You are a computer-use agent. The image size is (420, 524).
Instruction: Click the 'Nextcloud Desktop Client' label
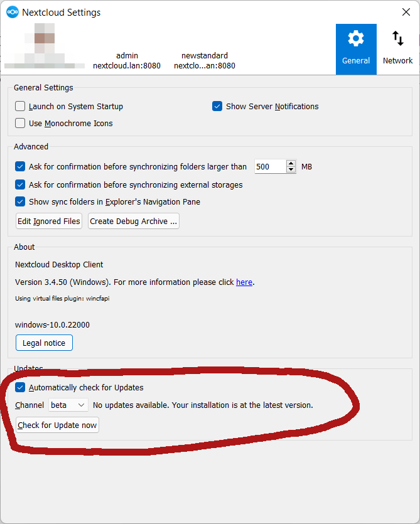[59, 265]
